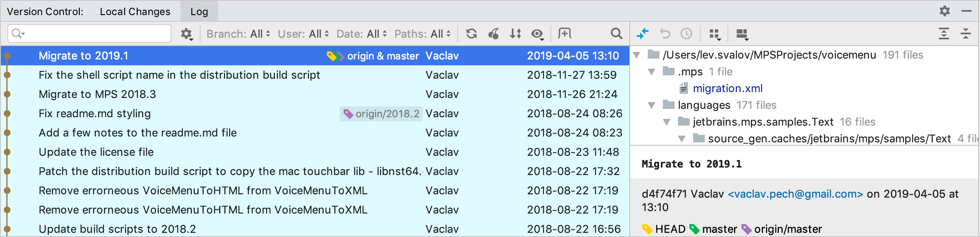
Task: Toggle the magnifier search icon in toolbar
Action: pyautogui.click(x=616, y=33)
